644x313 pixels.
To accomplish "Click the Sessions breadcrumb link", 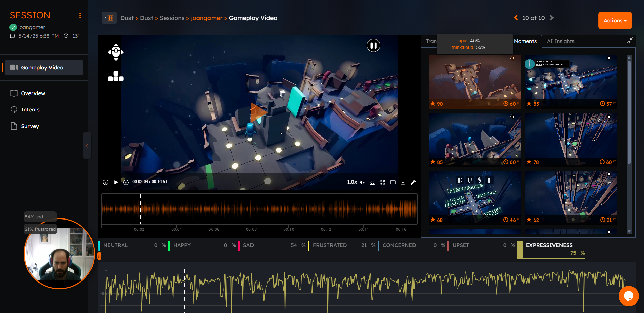I will point(172,18).
